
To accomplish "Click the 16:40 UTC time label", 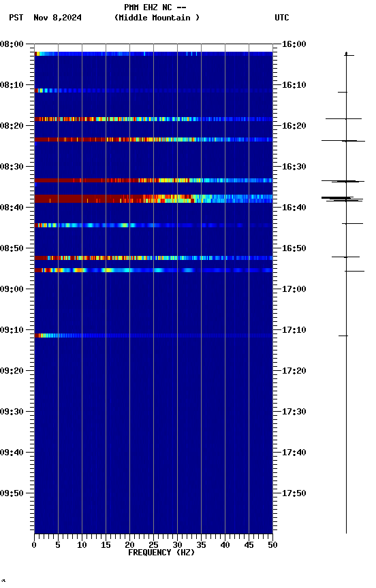I will click(x=294, y=208).
